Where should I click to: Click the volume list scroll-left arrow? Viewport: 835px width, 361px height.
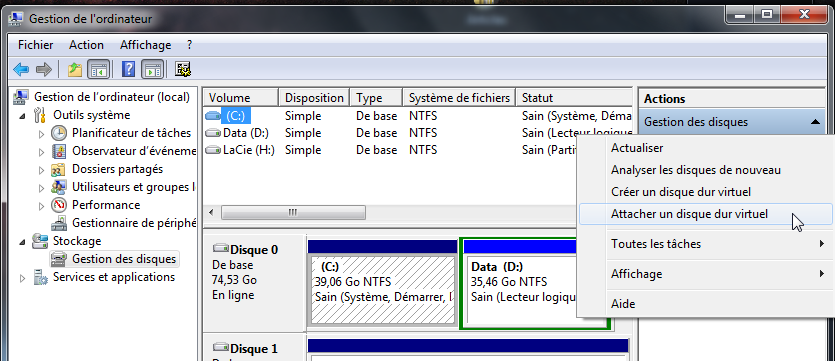pos(211,212)
